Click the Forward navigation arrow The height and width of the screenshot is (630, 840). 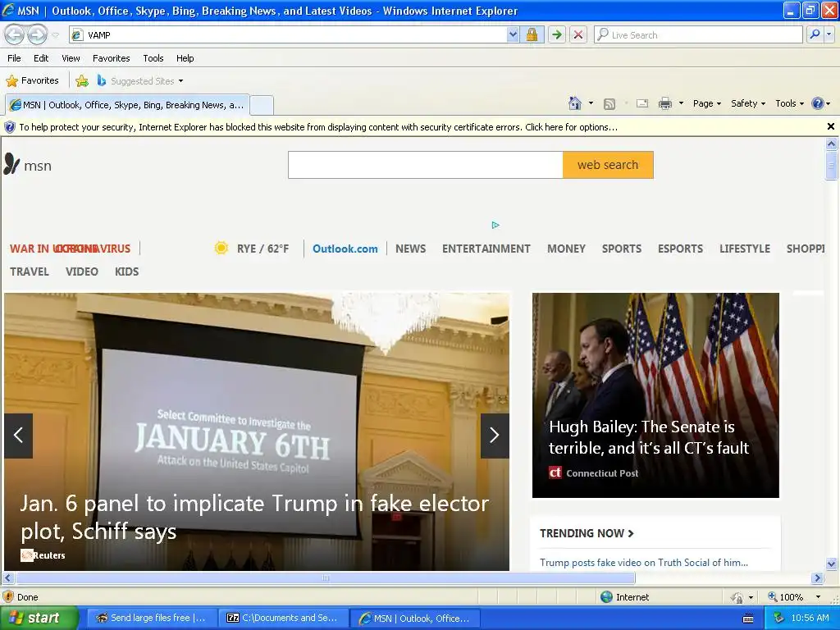[38, 34]
